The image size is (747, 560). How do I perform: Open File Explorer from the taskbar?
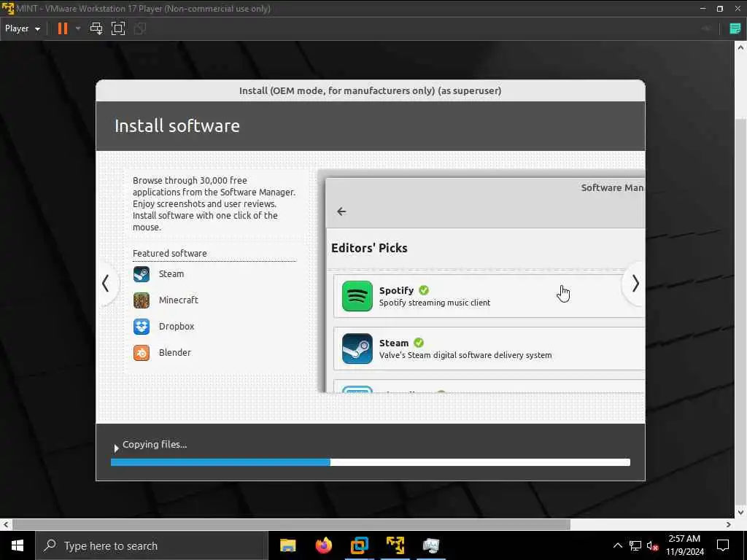point(287,545)
